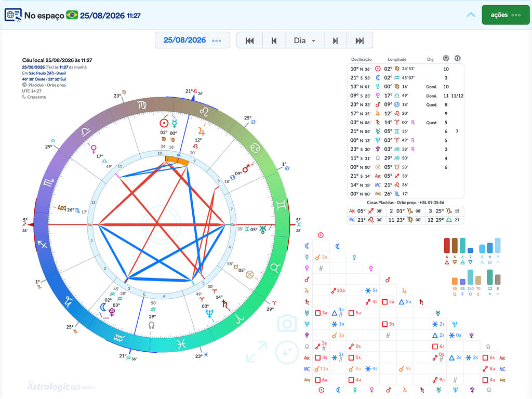Click the camera snapshot icon below the chart
Viewport: 532px width, 399px height.
[287, 323]
